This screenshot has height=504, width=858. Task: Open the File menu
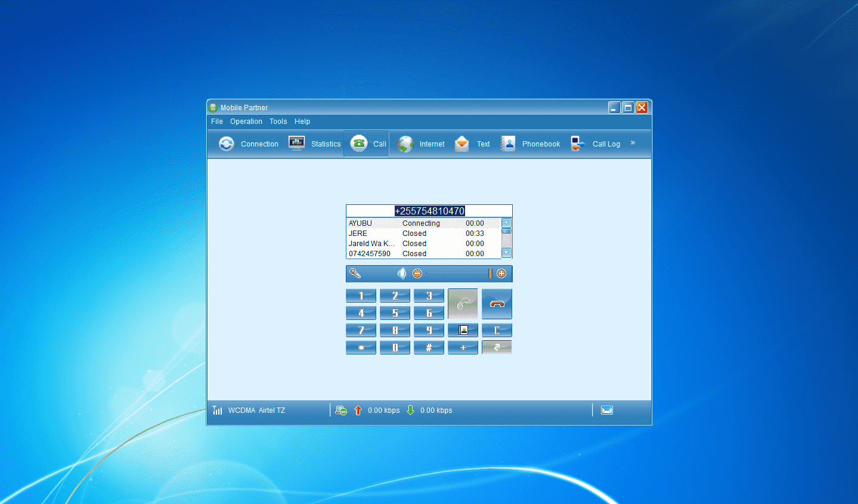click(x=217, y=122)
